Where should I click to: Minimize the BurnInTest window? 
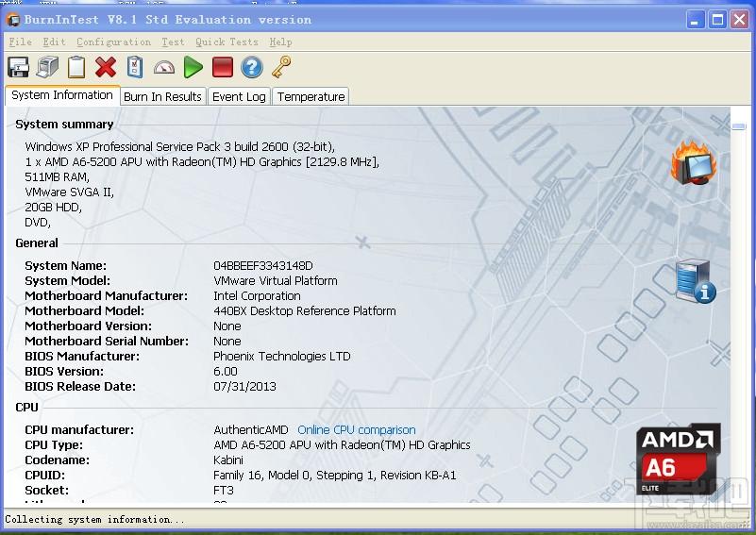(695, 20)
